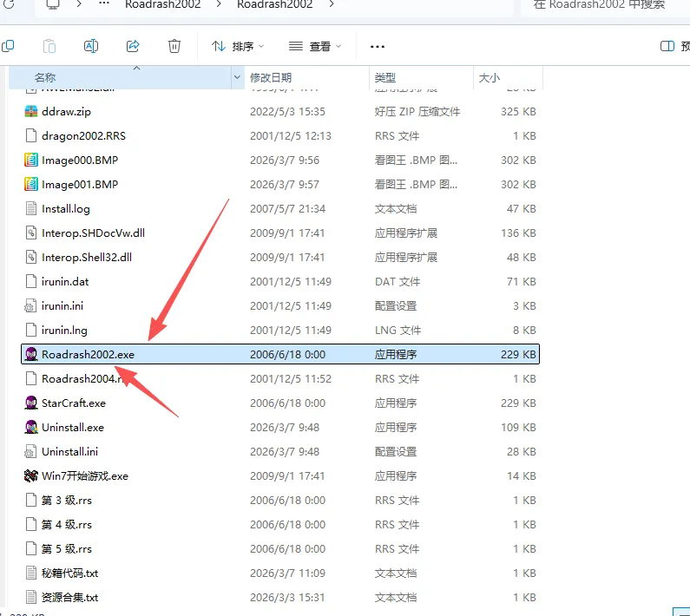Click the 136 KB size of Interop.SHDocVw.dll
Image resolution: width=690 pixels, height=616 pixels.
(518, 233)
